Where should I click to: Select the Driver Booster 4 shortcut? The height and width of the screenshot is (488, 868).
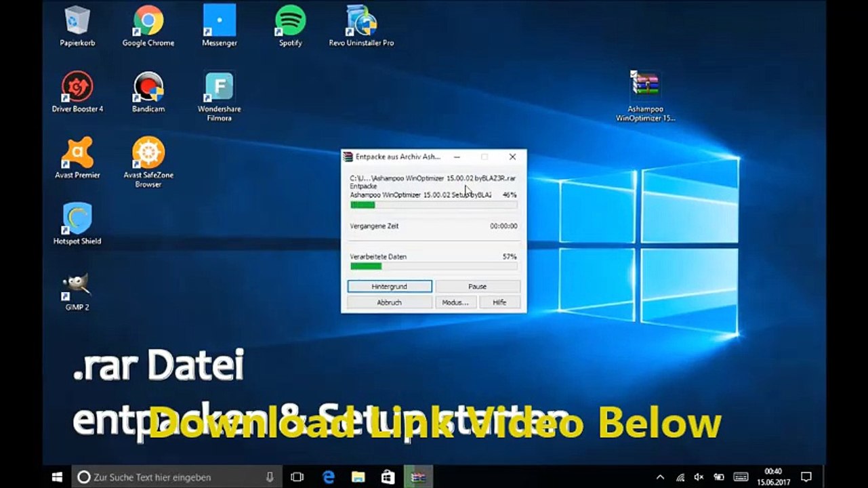click(x=77, y=93)
